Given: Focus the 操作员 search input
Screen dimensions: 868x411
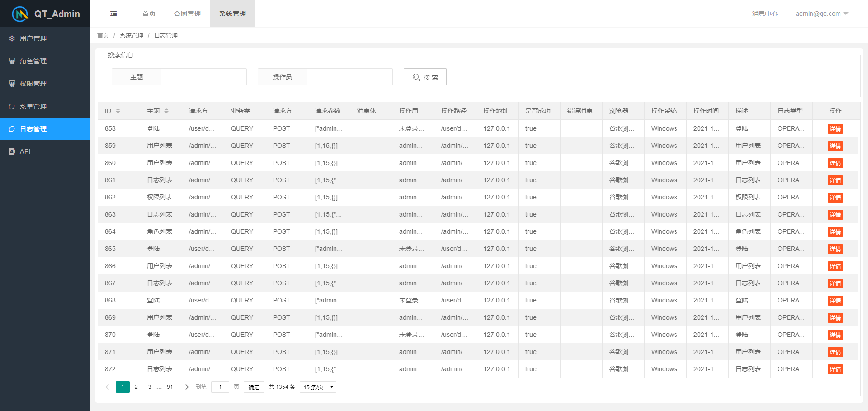Looking at the screenshot, I should 350,77.
